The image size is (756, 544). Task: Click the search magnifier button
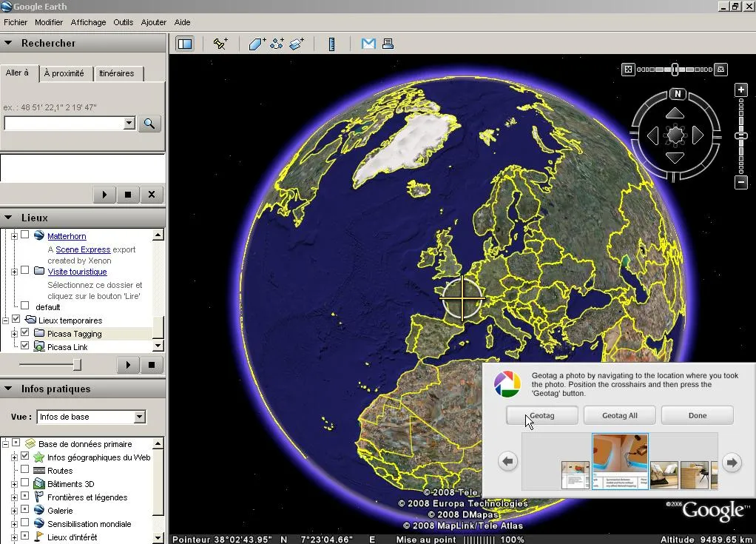tap(149, 124)
